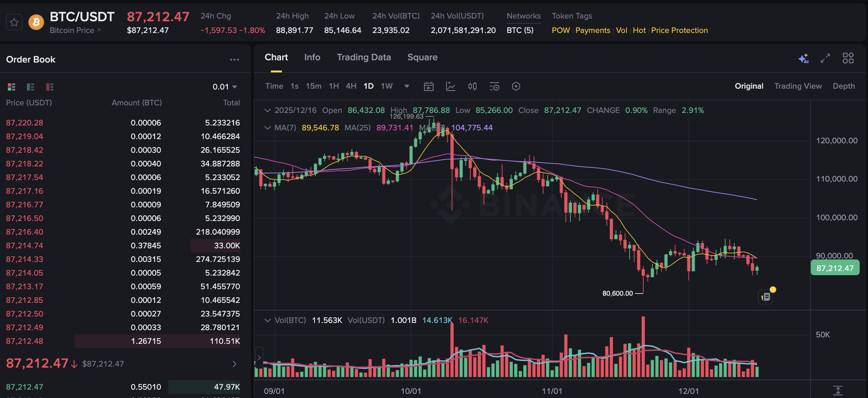Click the Price Protection tag link

tap(679, 30)
